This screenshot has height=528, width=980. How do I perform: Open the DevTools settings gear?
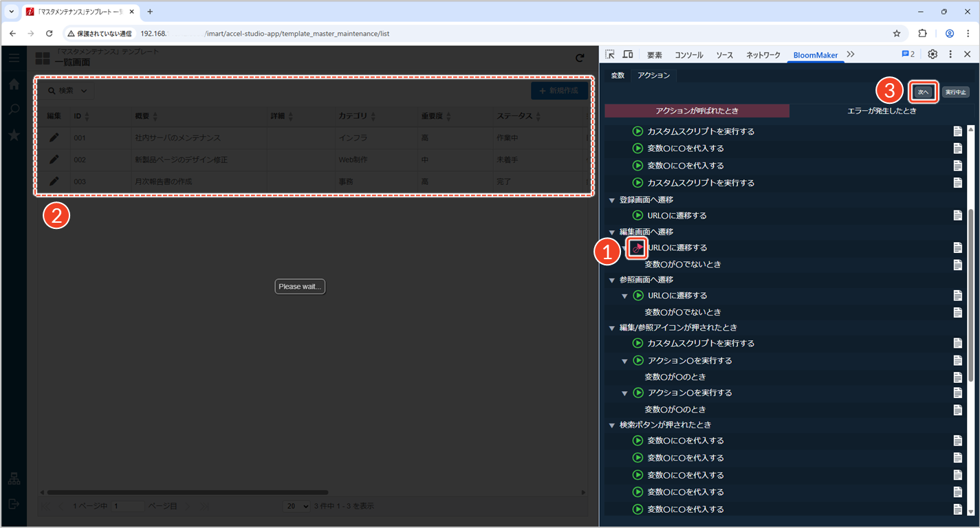point(933,54)
